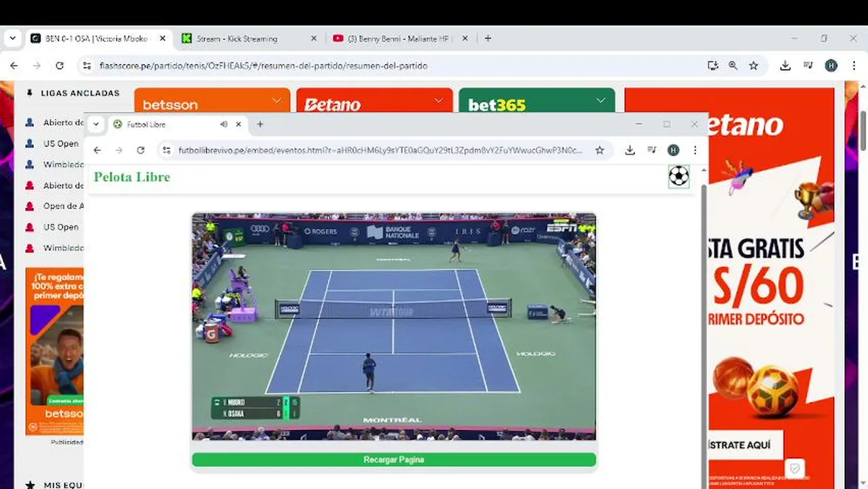868x489 pixels.
Task: Open downloads in Futbol Libre window
Action: tap(630, 150)
